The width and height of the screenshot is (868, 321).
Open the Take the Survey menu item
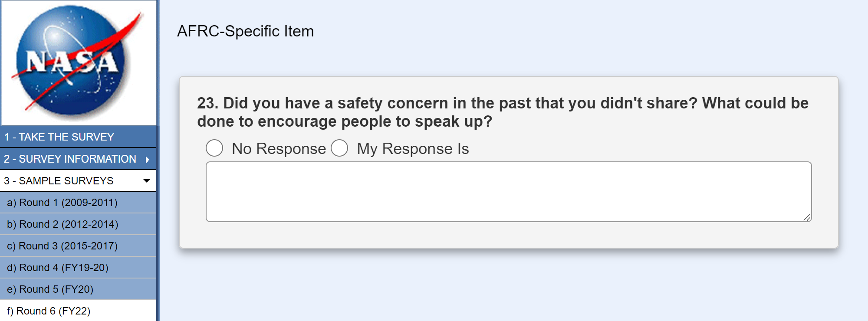click(59, 137)
